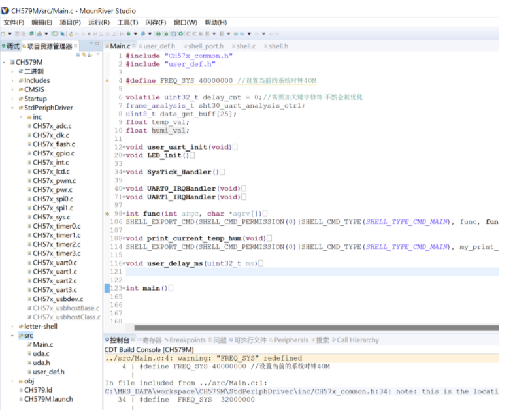Expand the letter-shell folder
This screenshot has height=420, width=515.
[12, 326]
